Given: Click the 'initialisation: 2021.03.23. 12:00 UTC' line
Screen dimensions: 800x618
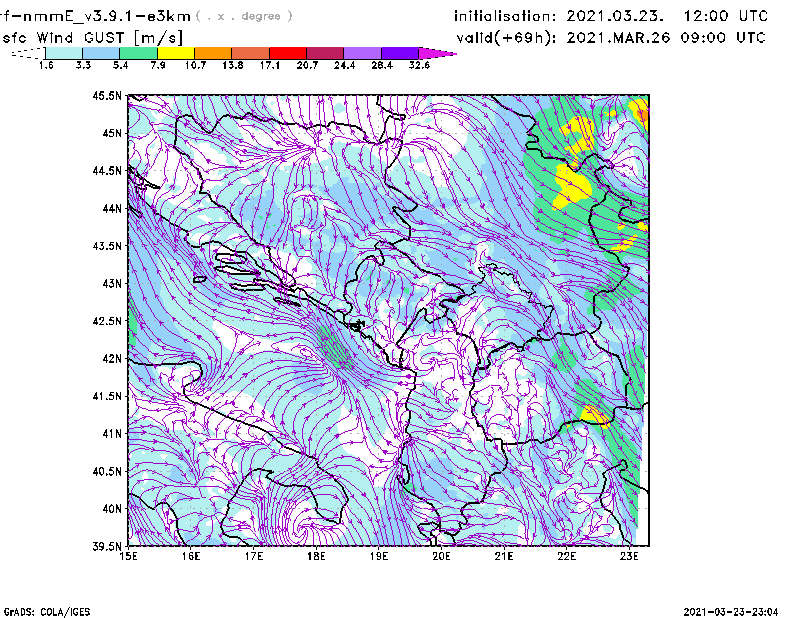Looking at the screenshot, I should point(611,16).
